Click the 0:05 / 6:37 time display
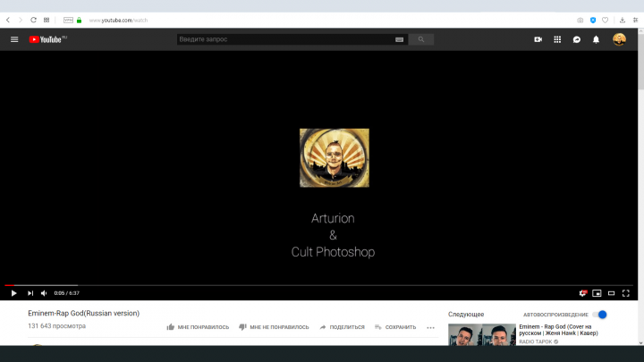Image resolution: width=644 pixels, height=362 pixels. pos(66,293)
